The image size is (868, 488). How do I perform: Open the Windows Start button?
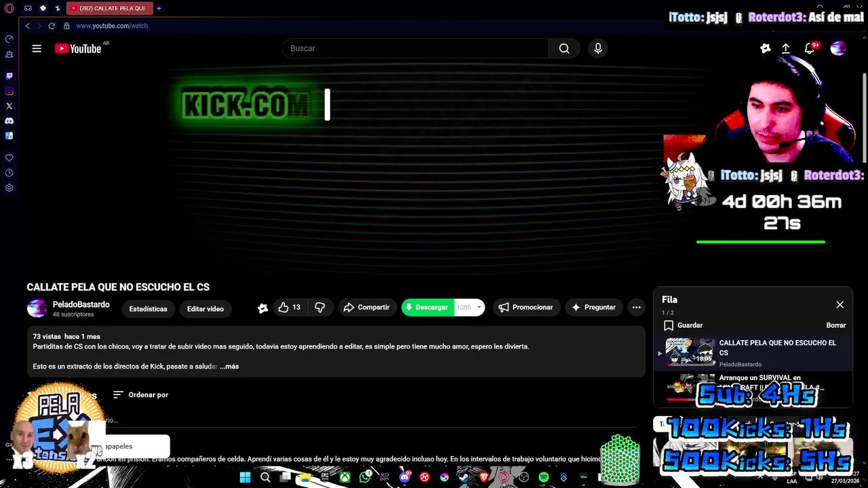tap(245, 478)
